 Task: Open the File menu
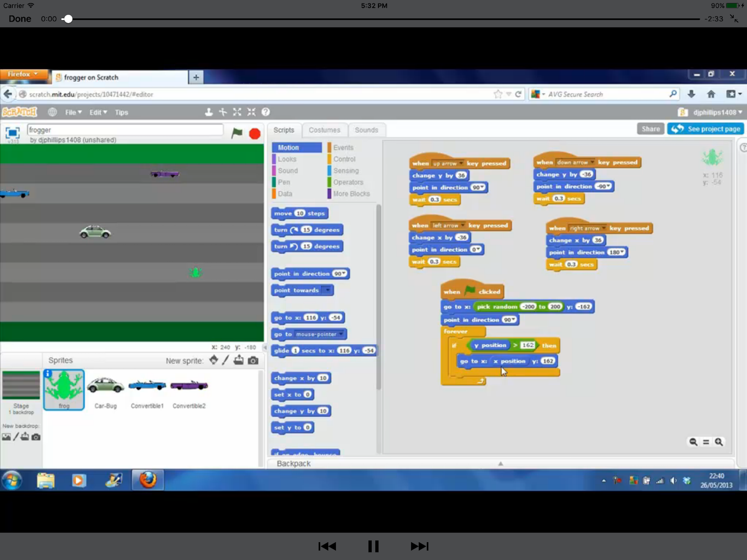tap(73, 112)
